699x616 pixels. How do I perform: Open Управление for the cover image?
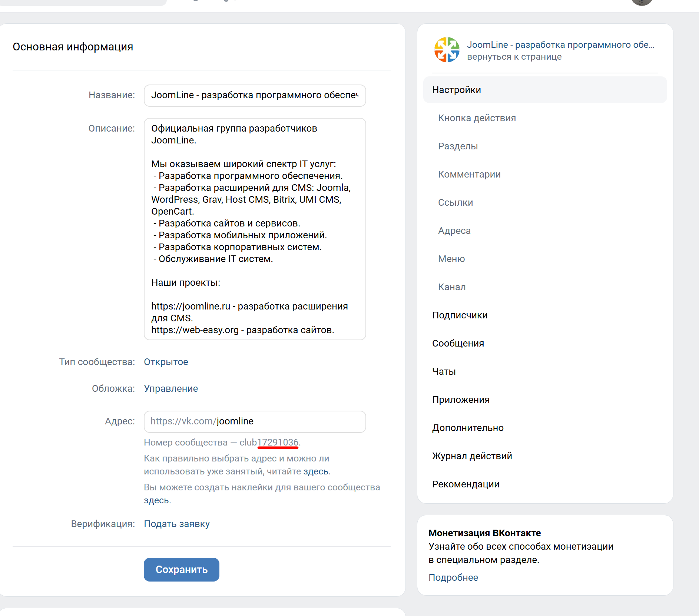point(170,389)
